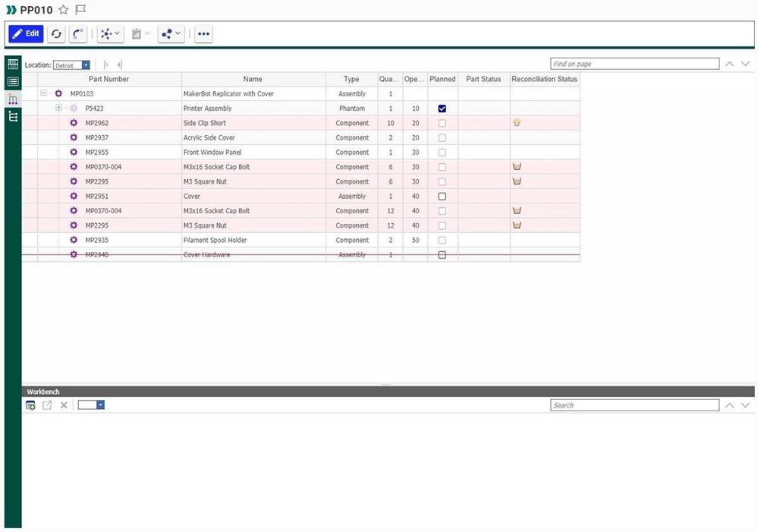The width and height of the screenshot is (758, 532).
Task: Open the three-dots more options menu
Action: [x=203, y=34]
